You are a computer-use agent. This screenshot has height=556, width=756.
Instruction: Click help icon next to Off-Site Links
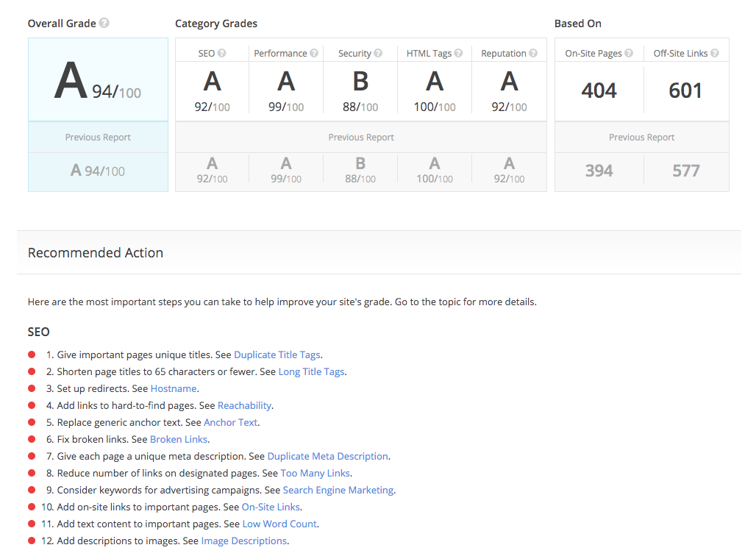pos(715,53)
